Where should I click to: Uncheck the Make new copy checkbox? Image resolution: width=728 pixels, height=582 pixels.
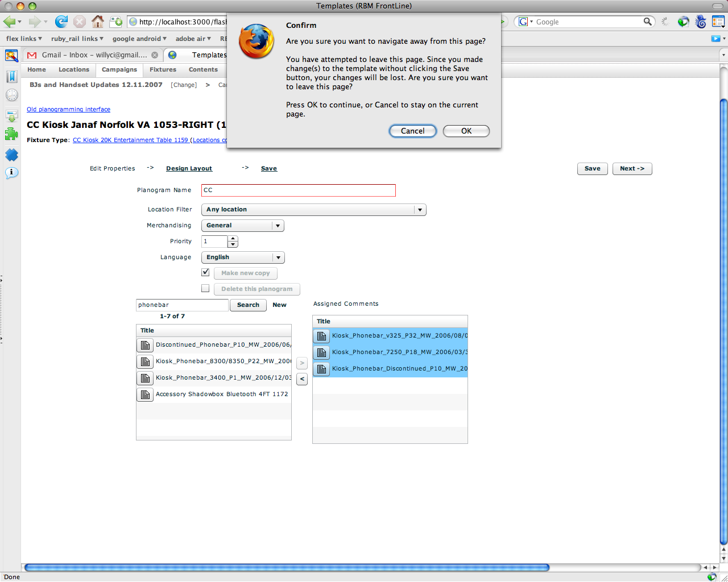[205, 272]
